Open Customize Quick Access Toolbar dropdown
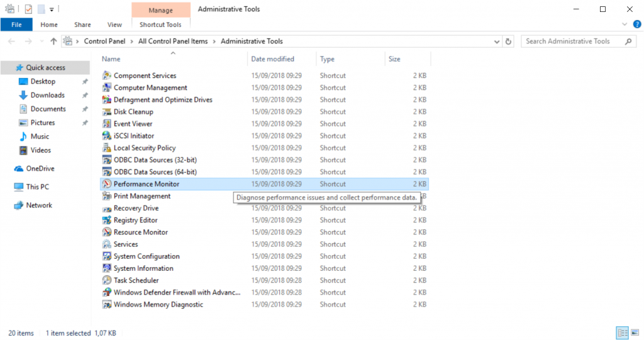The width and height of the screenshot is (644, 340). point(52,9)
